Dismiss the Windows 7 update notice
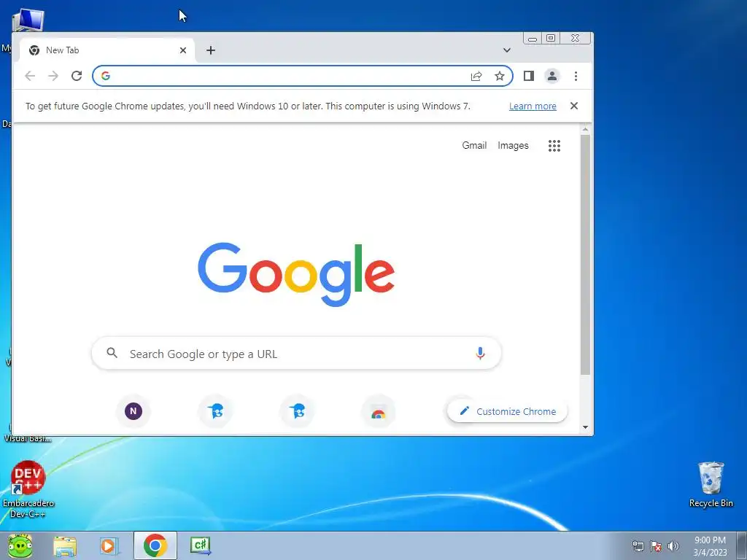The height and width of the screenshot is (560, 747). pyautogui.click(x=574, y=106)
